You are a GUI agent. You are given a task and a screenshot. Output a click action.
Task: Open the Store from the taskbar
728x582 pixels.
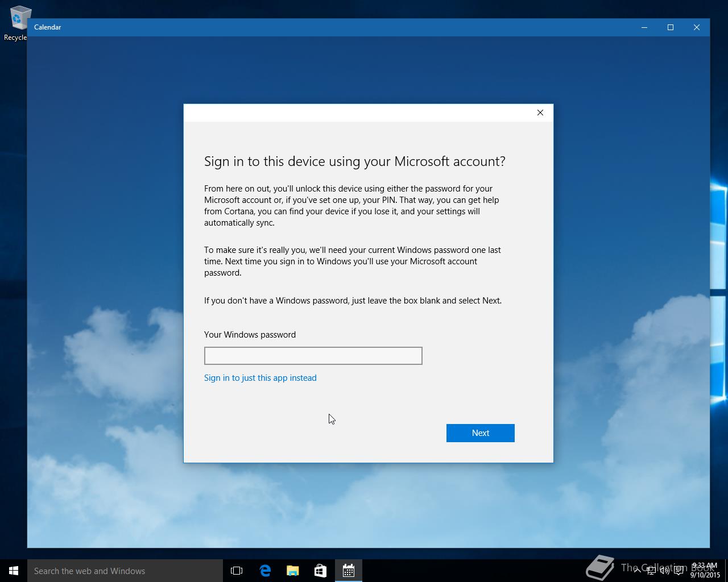point(320,571)
